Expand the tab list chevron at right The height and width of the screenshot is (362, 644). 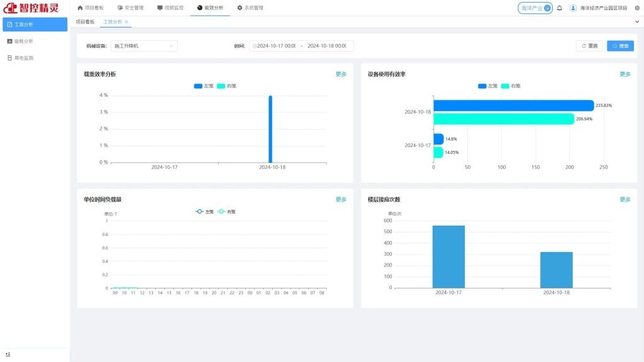click(637, 21)
